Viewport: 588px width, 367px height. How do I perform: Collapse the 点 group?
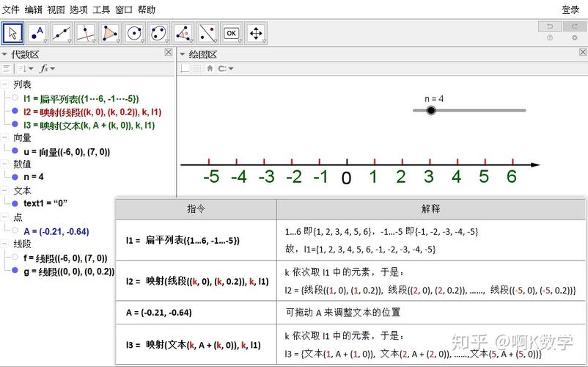tap(4, 217)
